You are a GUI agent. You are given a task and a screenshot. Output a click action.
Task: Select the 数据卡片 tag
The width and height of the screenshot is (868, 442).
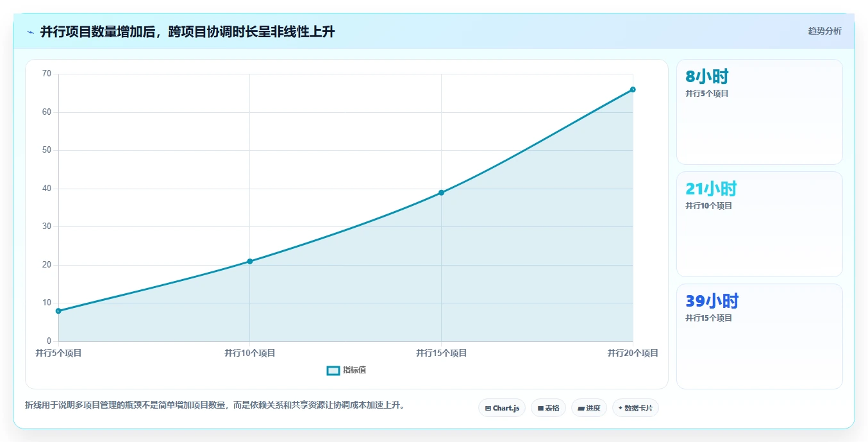pos(635,408)
